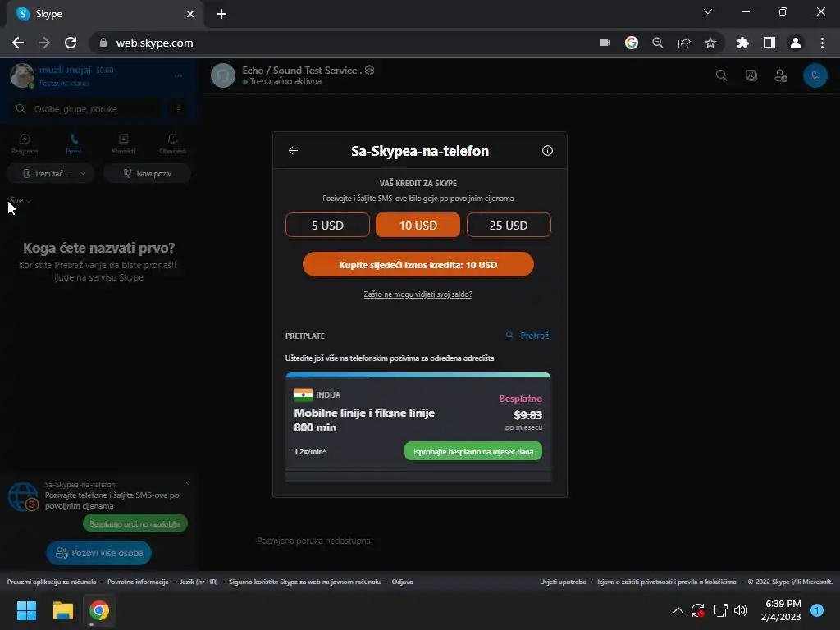Open the Chrome three-dot menu
The height and width of the screenshot is (630, 840).
pyautogui.click(x=822, y=43)
